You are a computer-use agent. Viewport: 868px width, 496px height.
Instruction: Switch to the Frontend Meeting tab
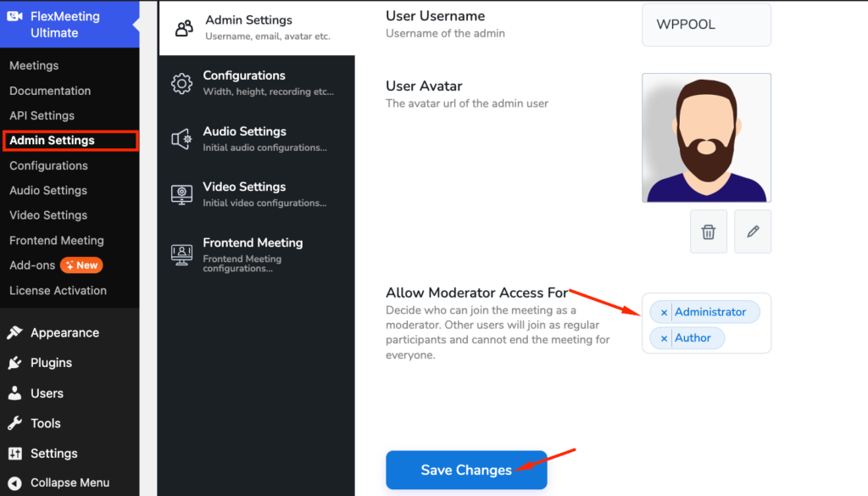257,254
